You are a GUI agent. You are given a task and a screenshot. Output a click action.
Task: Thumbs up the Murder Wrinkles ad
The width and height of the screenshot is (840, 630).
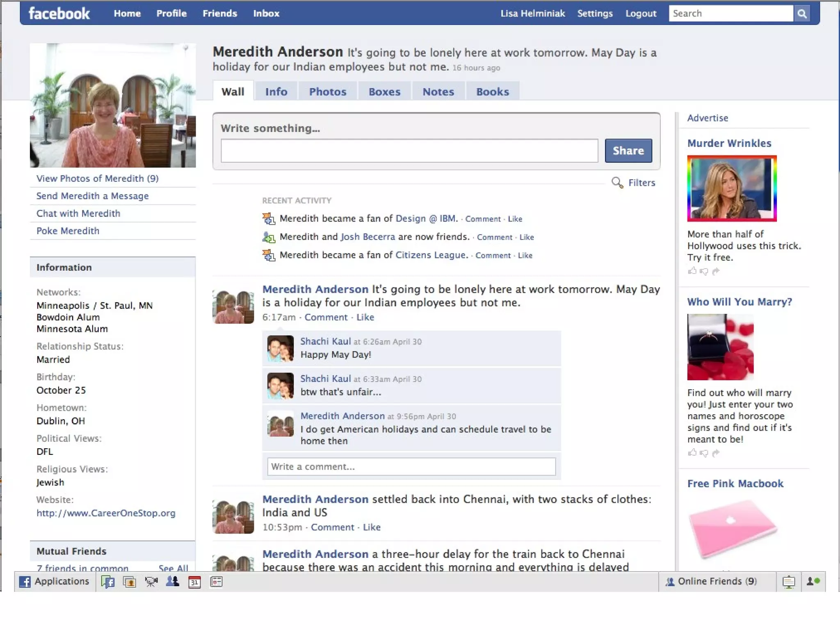coord(692,271)
